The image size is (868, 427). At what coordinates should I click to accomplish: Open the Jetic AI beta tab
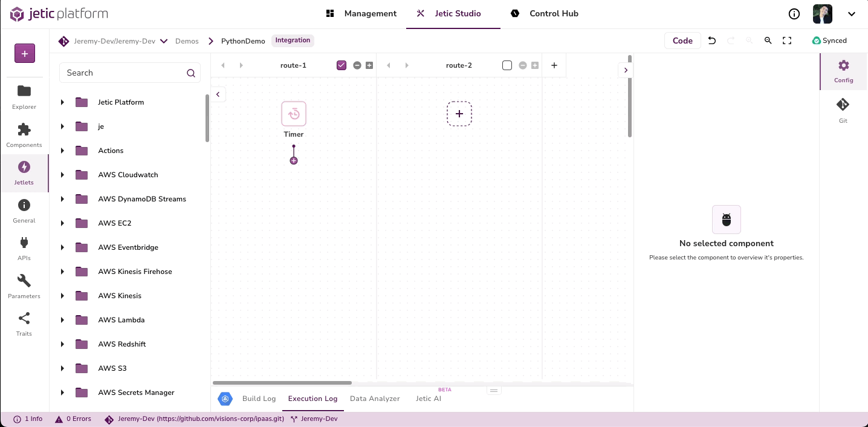tap(429, 399)
